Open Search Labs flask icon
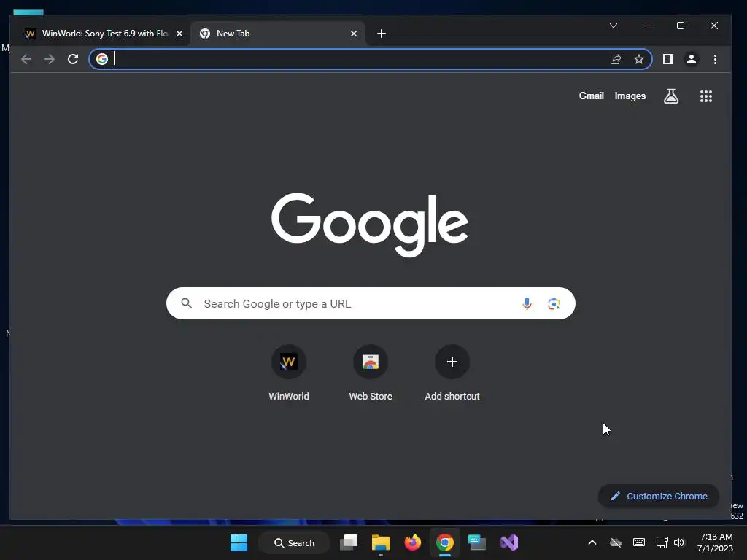The width and height of the screenshot is (747, 560). [671, 96]
